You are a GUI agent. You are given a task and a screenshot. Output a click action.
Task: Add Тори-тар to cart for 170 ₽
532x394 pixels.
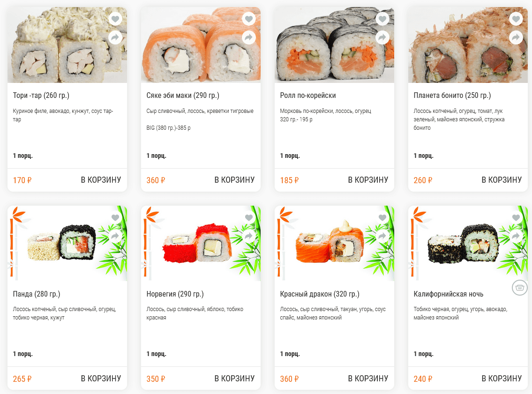pyautogui.click(x=101, y=180)
